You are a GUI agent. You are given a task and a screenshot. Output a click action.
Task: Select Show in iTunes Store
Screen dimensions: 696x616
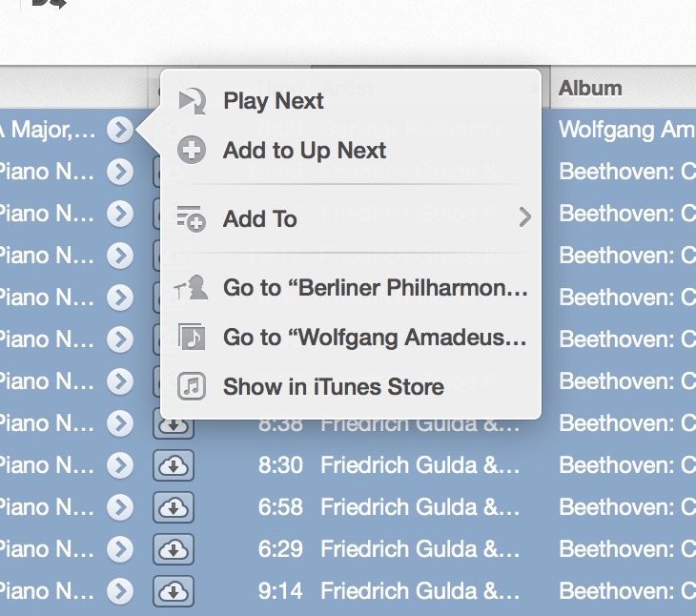click(x=333, y=387)
